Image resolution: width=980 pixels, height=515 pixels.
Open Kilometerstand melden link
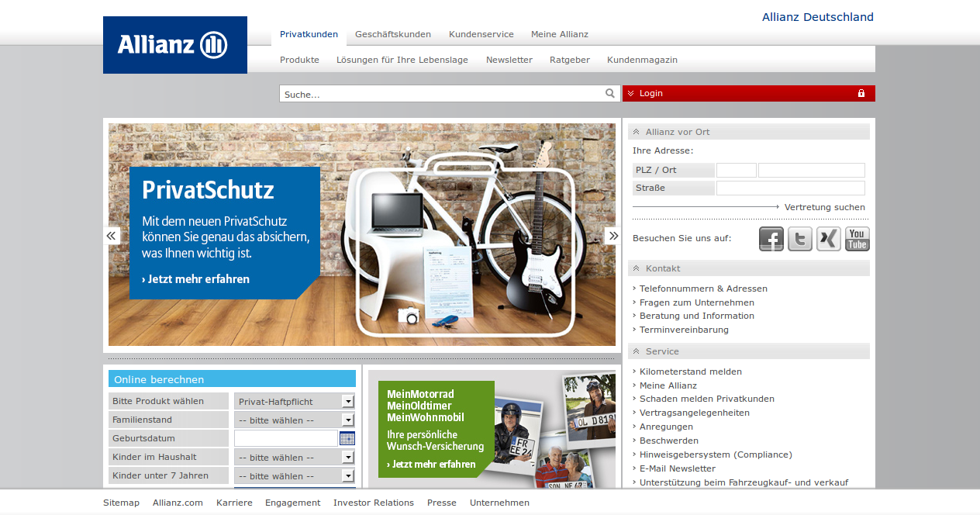click(691, 372)
